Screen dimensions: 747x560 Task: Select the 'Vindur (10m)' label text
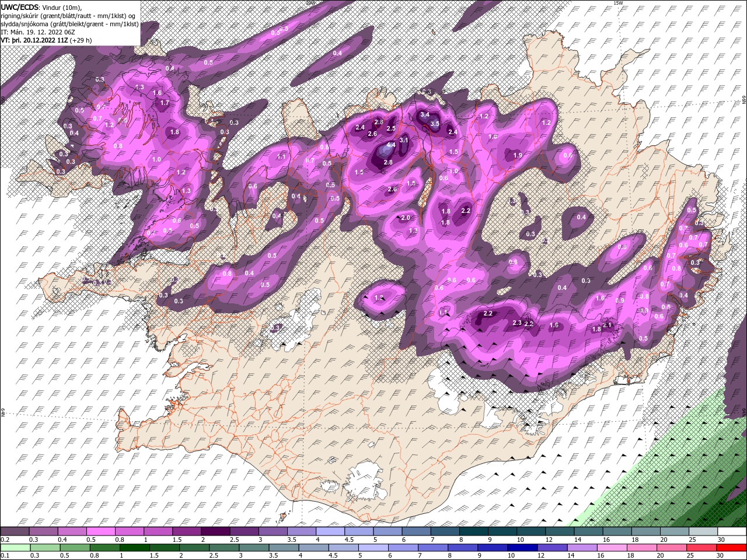pyautogui.click(x=62, y=7)
